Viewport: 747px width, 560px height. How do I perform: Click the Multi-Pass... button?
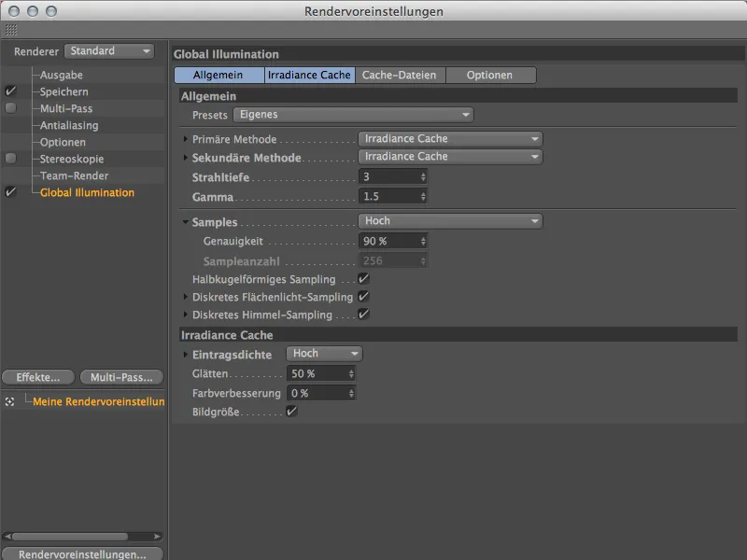tap(121, 377)
